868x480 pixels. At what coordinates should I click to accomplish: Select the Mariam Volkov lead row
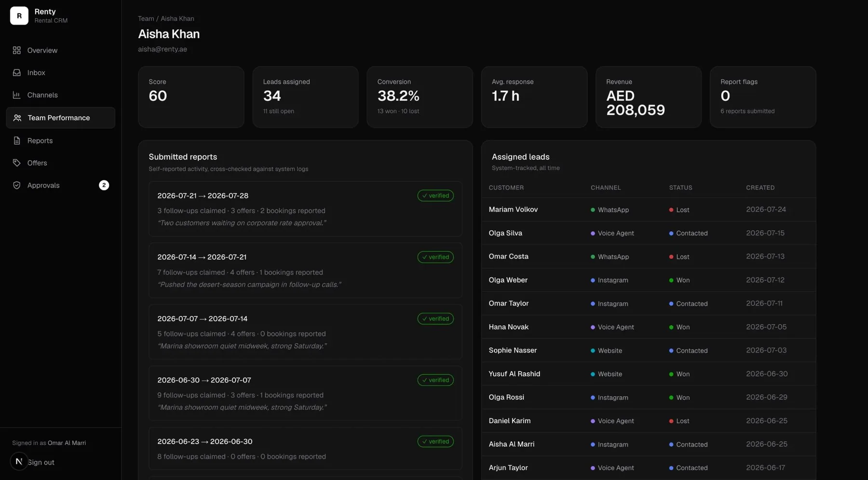649,209
